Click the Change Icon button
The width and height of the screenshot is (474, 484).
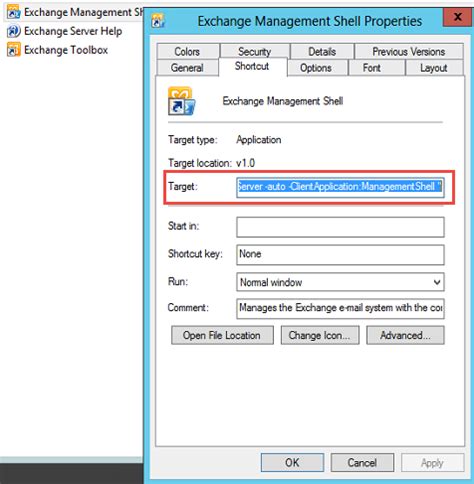(320, 335)
